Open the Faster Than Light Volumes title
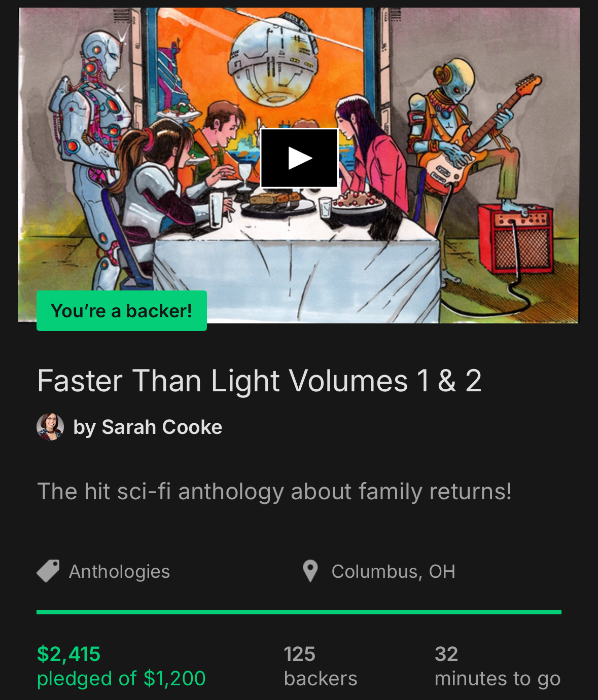Viewport: 598px width, 700px height. [259, 381]
